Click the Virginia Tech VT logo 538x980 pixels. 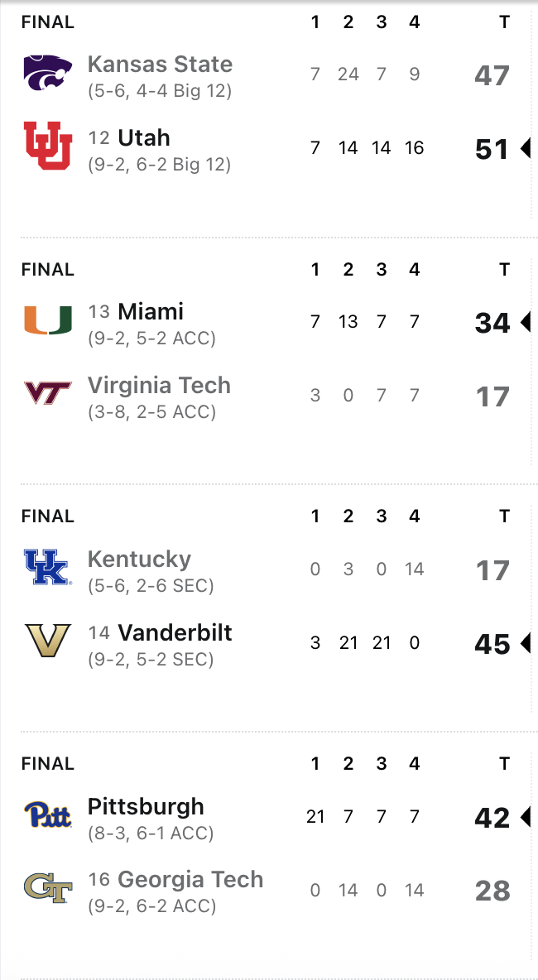click(47, 394)
